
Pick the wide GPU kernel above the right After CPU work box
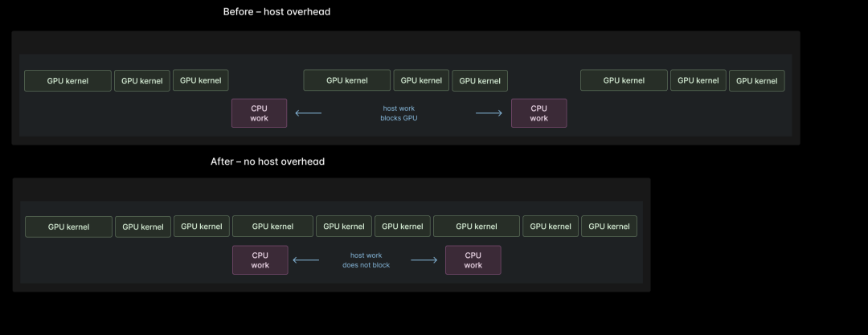[476, 227]
